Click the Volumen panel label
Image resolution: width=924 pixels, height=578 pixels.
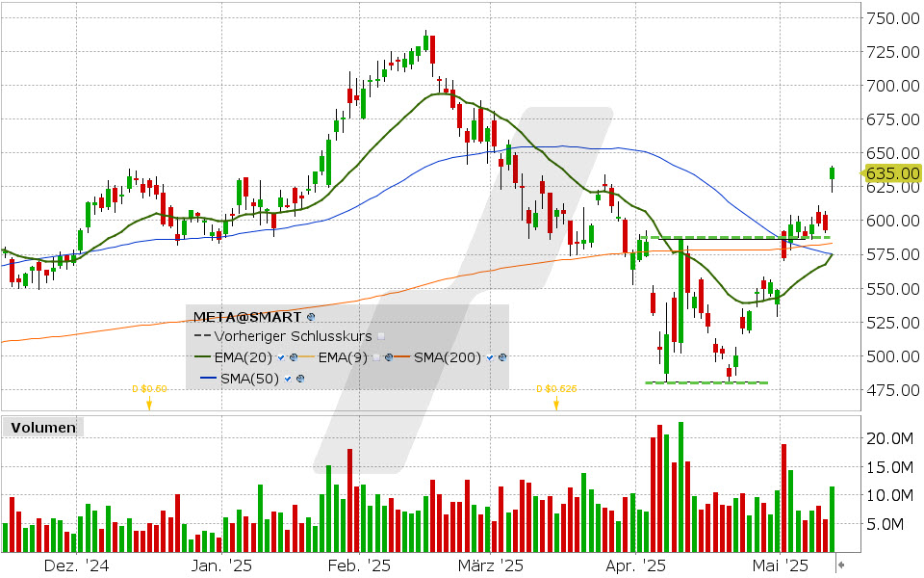[x=43, y=428]
